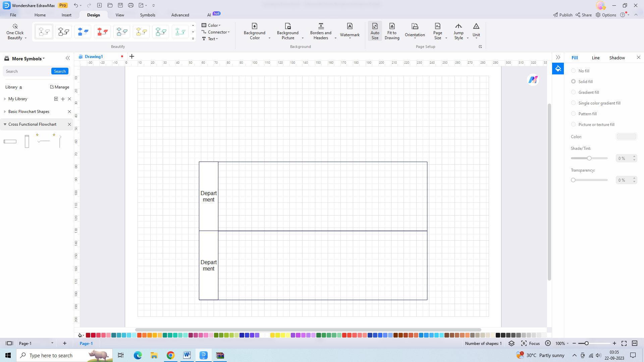This screenshot has width=644, height=362.
Task: Click the One Click Beautify tool
Action: point(15,31)
